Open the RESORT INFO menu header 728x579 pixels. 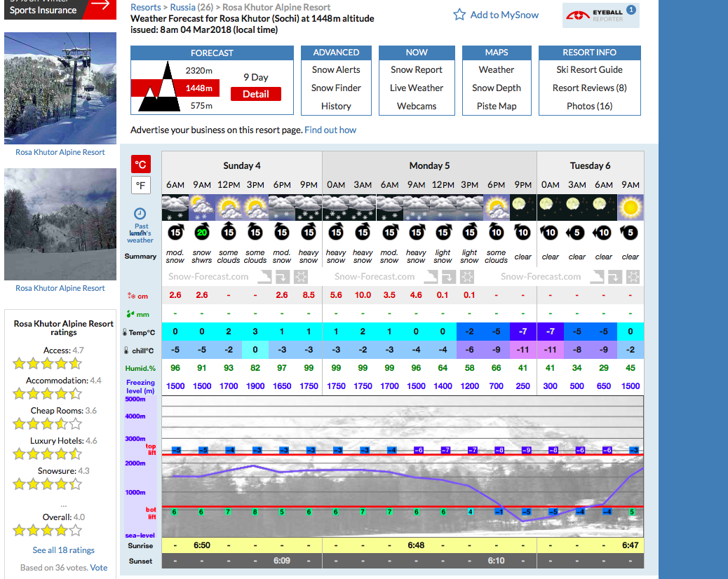[590, 53]
